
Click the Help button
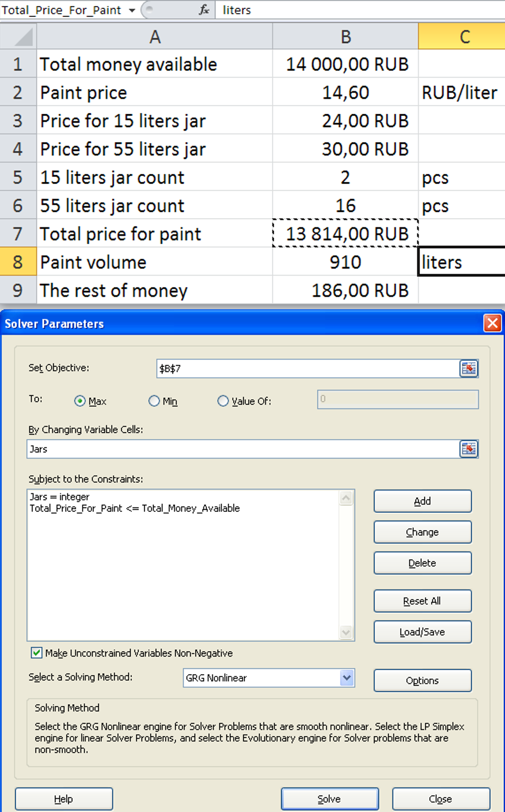[x=64, y=799]
